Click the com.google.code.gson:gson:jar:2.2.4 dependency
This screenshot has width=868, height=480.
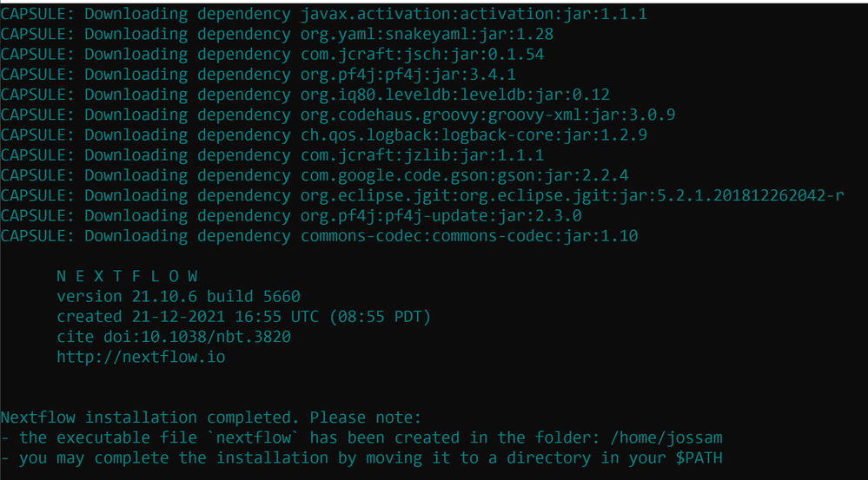[465, 175]
